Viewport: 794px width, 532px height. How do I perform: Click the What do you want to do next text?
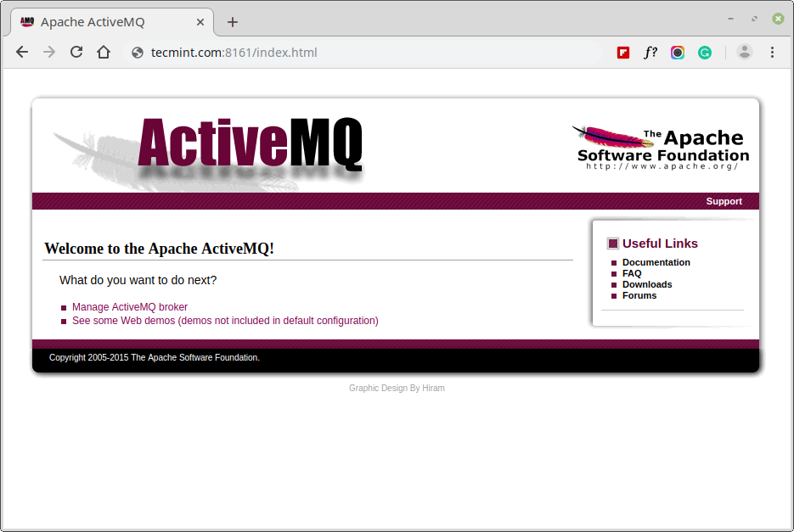tap(138, 281)
